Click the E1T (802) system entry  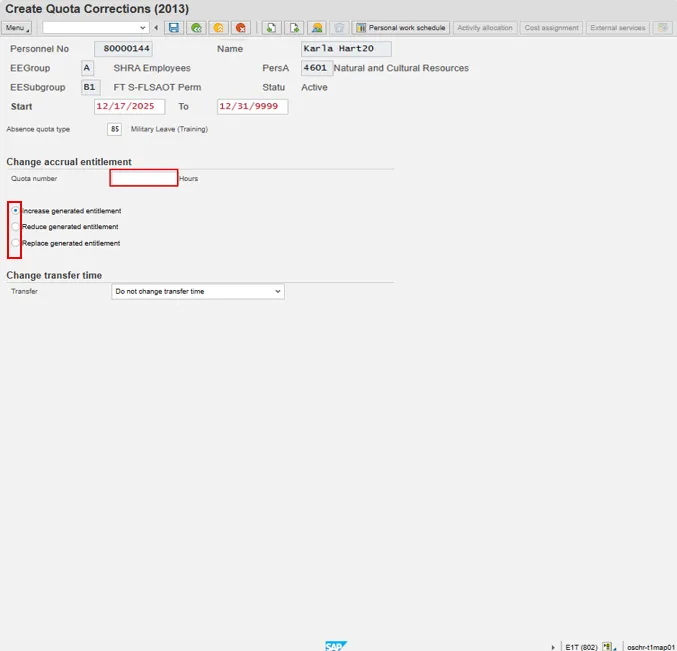tap(581, 647)
